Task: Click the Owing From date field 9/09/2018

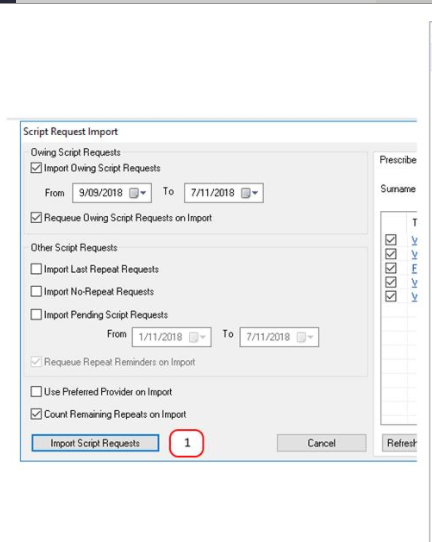Action: (112, 193)
